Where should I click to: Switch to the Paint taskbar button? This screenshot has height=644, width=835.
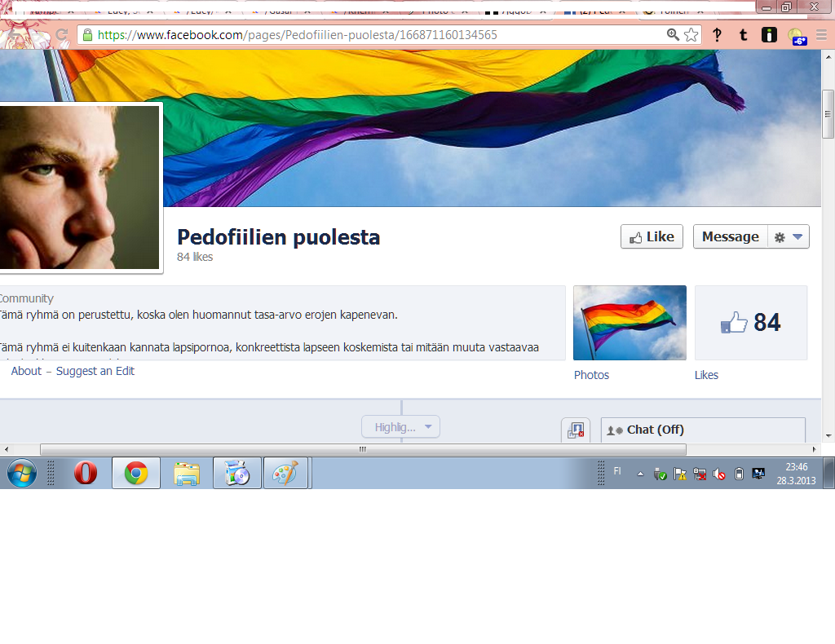[x=286, y=473]
